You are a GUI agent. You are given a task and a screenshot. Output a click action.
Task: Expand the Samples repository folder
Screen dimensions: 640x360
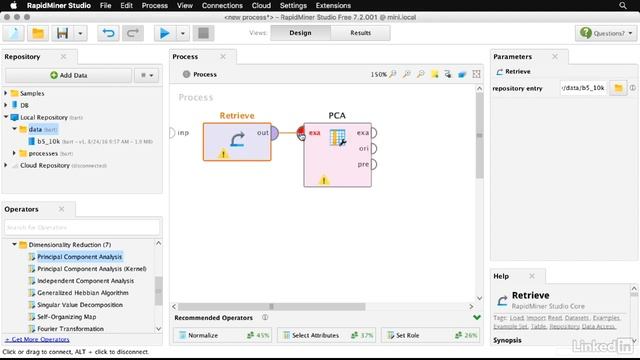tap(6, 93)
